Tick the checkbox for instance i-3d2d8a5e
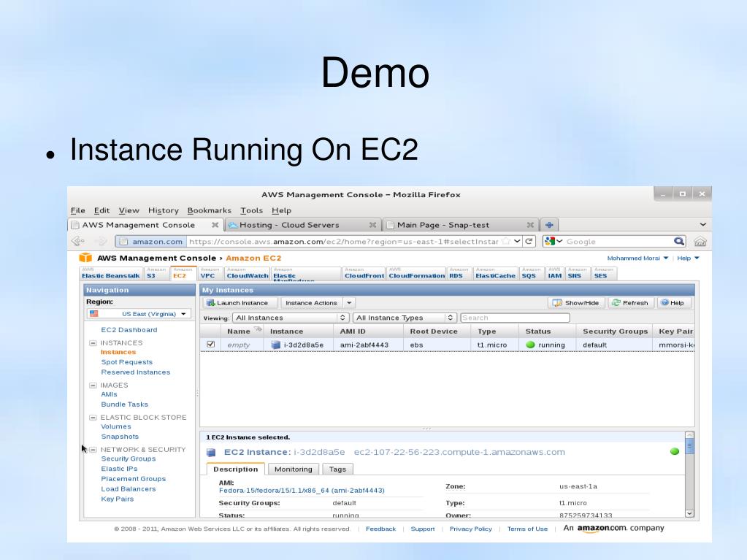Screen dimensions: 747x560 coord(210,345)
